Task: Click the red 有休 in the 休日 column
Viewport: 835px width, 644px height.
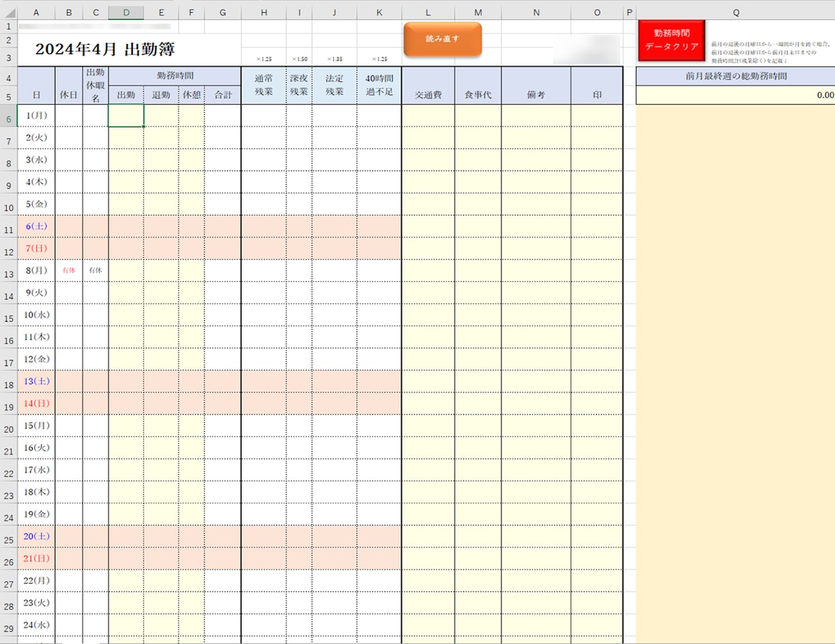Action: 68,270
